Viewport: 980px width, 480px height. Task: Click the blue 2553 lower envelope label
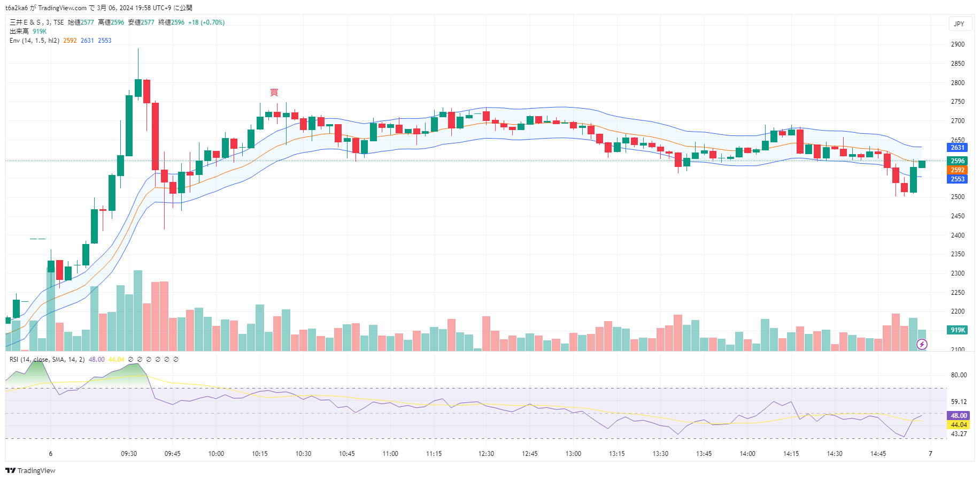[x=957, y=179]
